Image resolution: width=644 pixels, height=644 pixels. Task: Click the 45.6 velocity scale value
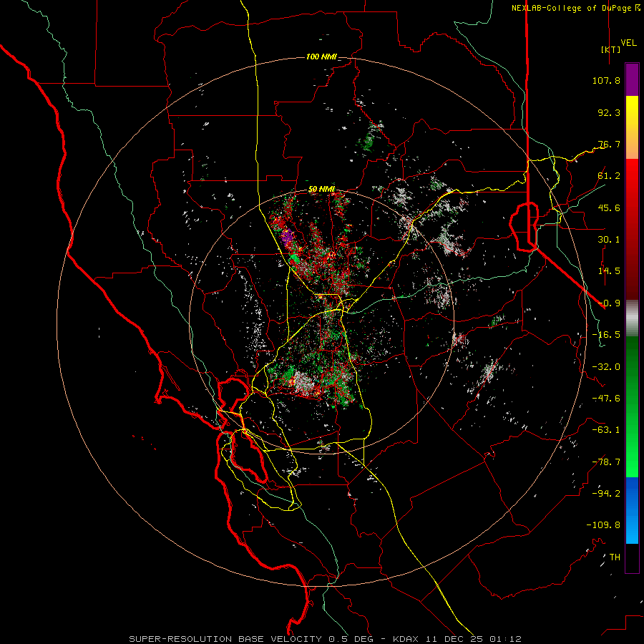[x=609, y=208]
